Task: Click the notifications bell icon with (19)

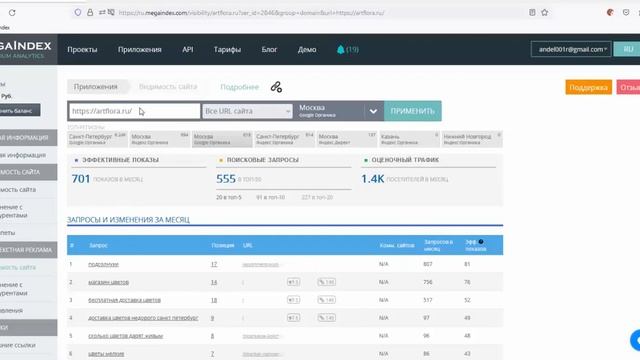Action: [x=347, y=49]
